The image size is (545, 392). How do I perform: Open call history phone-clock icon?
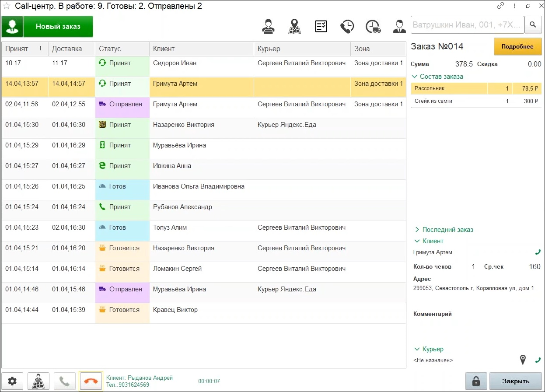[347, 26]
